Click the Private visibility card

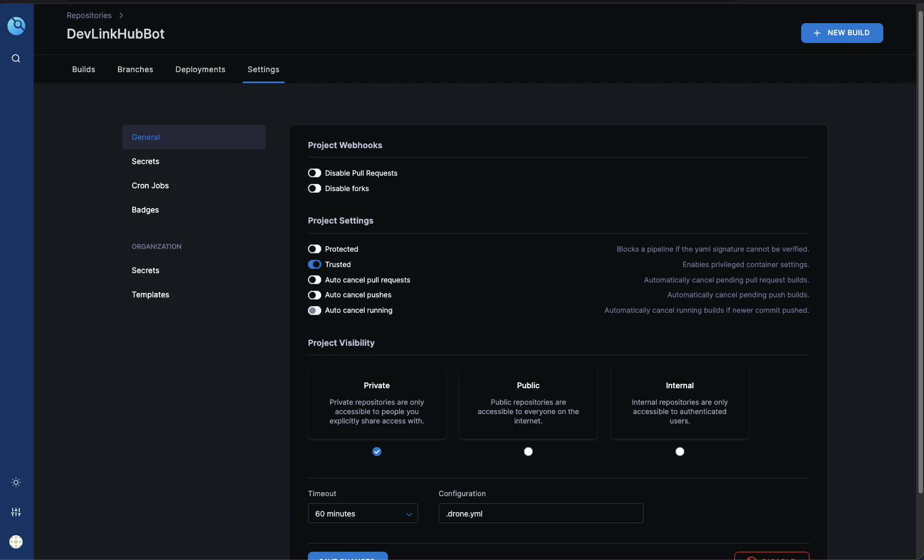pos(377,403)
